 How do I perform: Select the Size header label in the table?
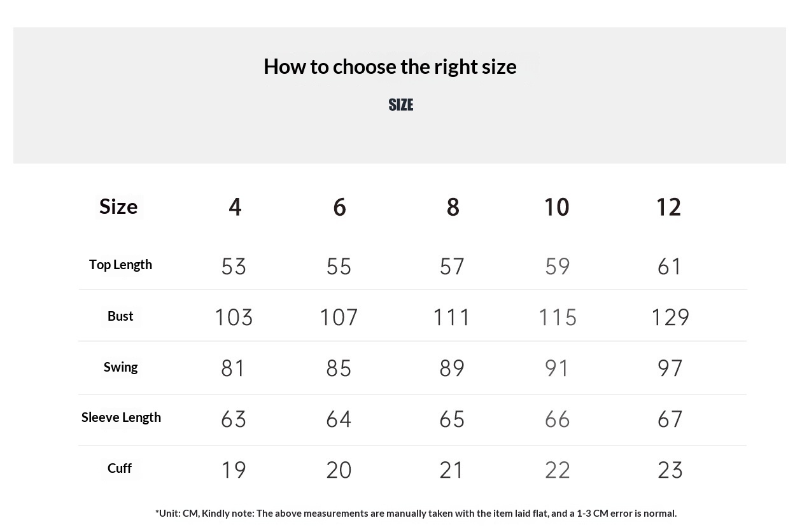point(118,207)
